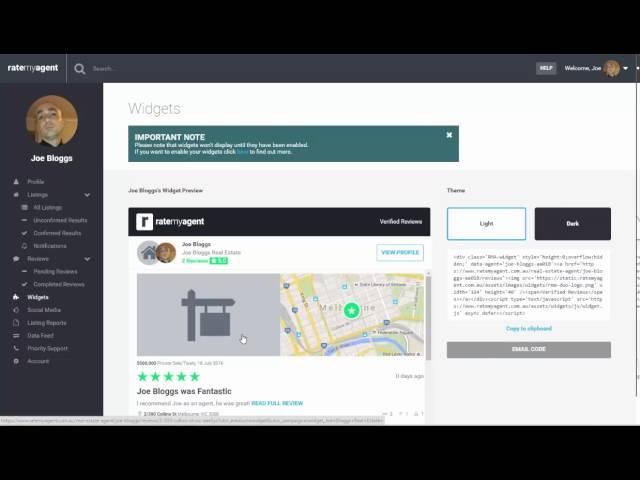This screenshot has width=640, height=480.
Task: Open the Confirmed Results sidebar label
Action: point(57,233)
